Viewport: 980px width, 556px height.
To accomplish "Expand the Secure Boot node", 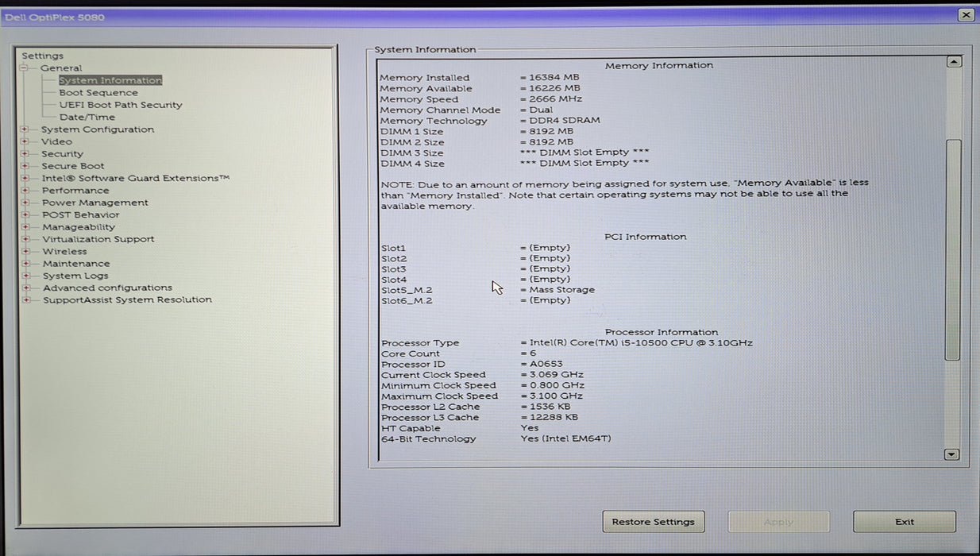I will tap(25, 166).
